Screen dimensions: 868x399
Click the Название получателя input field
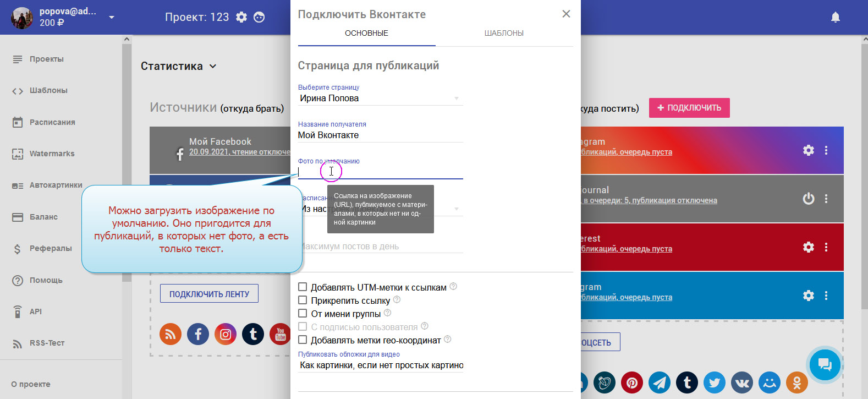[380, 135]
